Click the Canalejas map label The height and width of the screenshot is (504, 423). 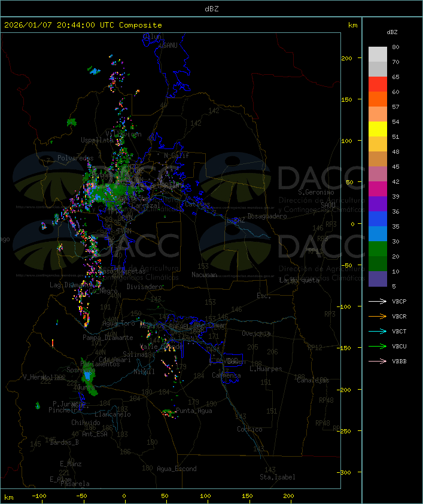(313, 380)
